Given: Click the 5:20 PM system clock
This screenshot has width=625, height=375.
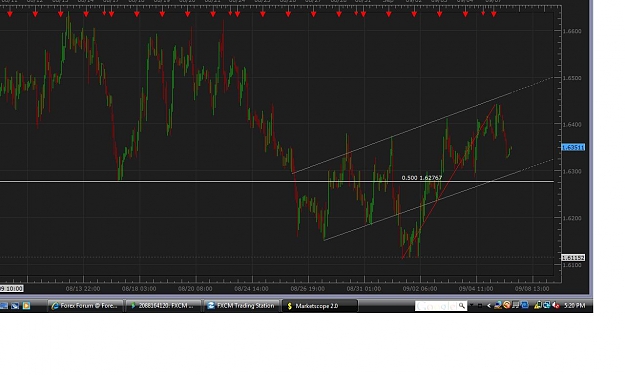Looking at the screenshot, I should 574,306.
